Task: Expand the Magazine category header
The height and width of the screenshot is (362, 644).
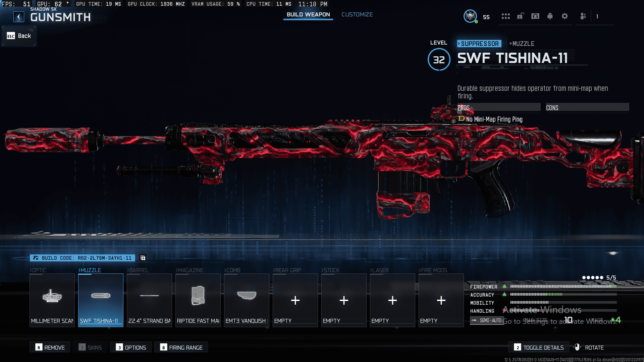Action: point(189,270)
